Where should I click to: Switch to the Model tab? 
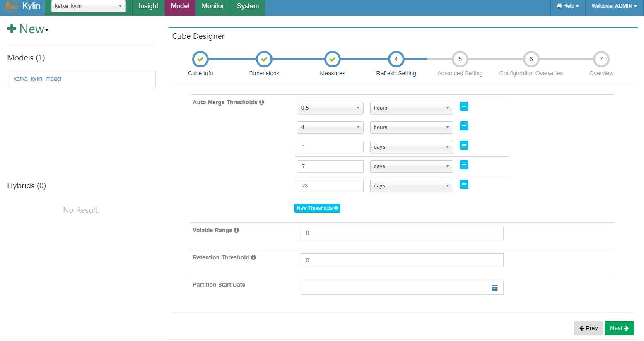(180, 6)
